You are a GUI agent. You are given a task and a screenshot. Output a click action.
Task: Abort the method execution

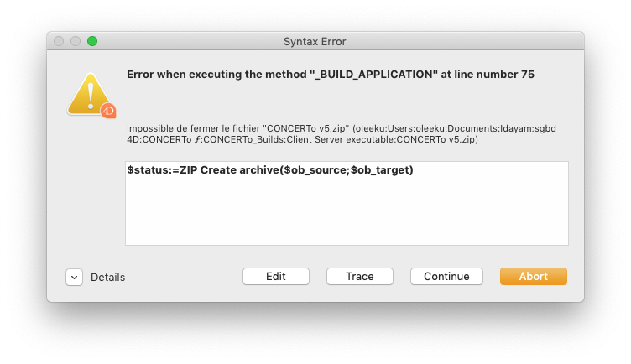tap(533, 276)
